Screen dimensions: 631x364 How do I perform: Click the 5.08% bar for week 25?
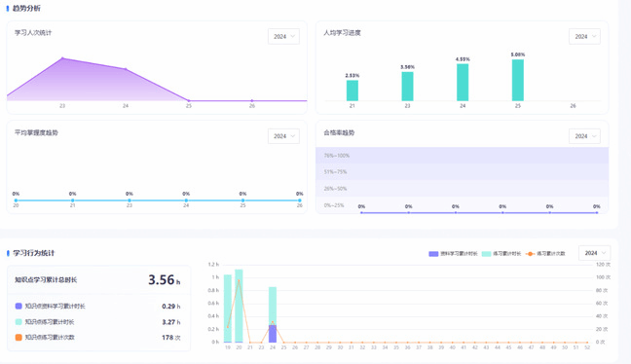(517, 80)
